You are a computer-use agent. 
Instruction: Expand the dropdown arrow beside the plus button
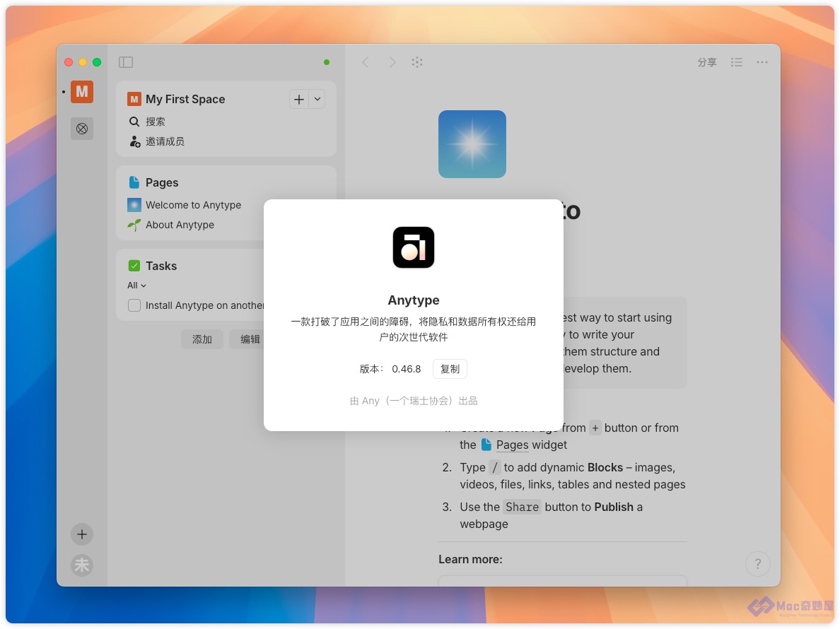click(x=317, y=99)
